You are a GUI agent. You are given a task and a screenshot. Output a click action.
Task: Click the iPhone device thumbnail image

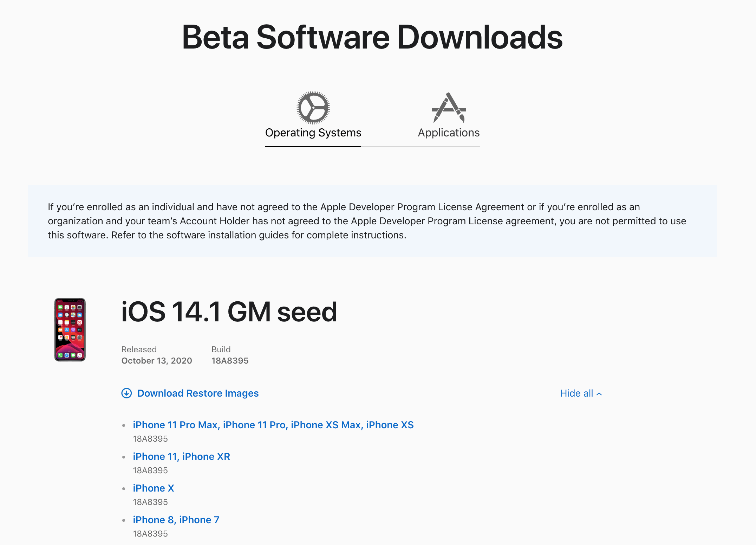pos(70,329)
